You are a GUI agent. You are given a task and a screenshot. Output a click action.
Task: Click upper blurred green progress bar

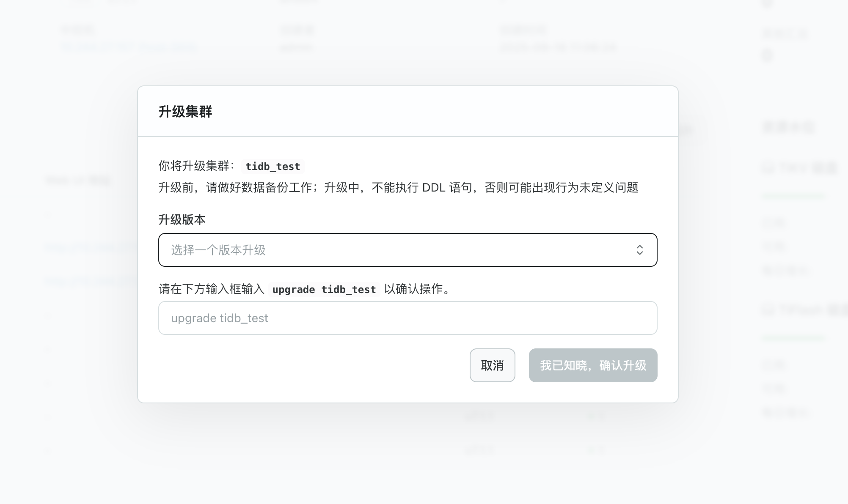point(792,196)
